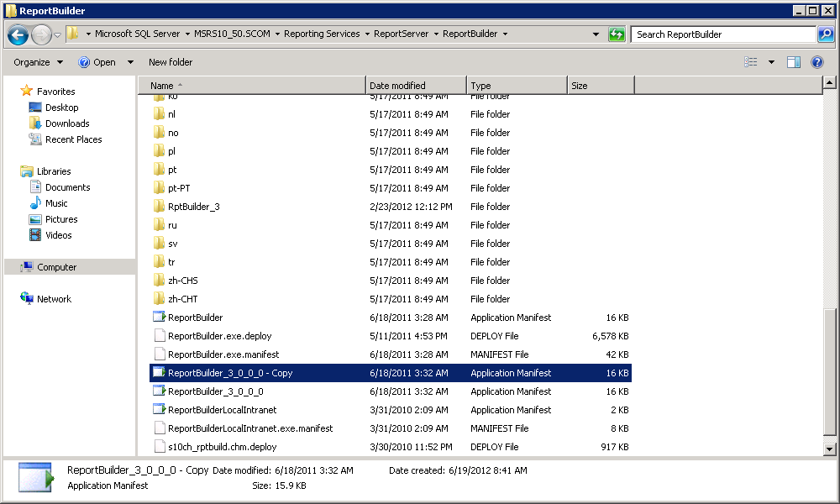The image size is (840, 504).
Task: Select Network in the navigation pane
Action: tap(54, 299)
